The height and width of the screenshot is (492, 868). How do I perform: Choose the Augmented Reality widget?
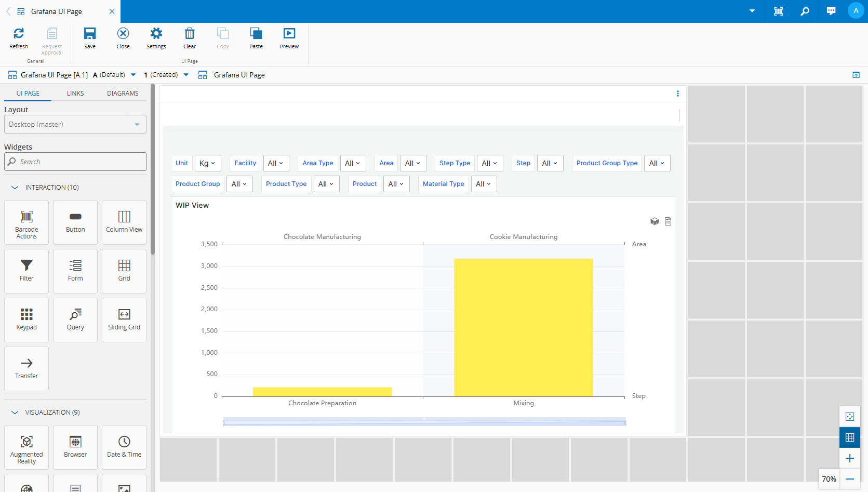(26, 447)
